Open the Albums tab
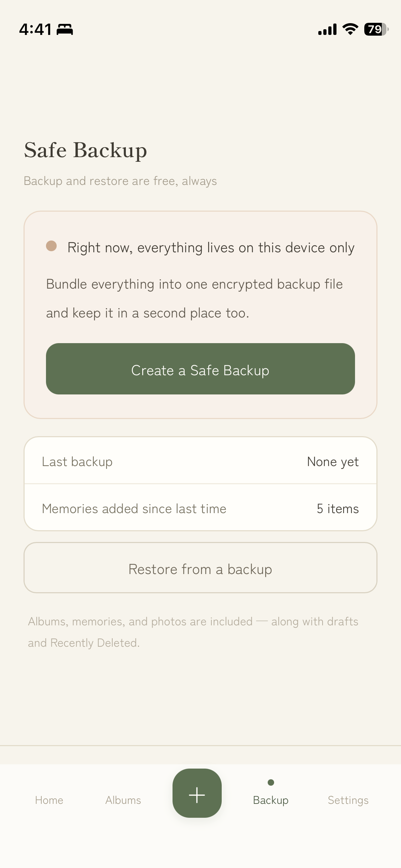Screen dimensions: 401x868 coord(123,800)
